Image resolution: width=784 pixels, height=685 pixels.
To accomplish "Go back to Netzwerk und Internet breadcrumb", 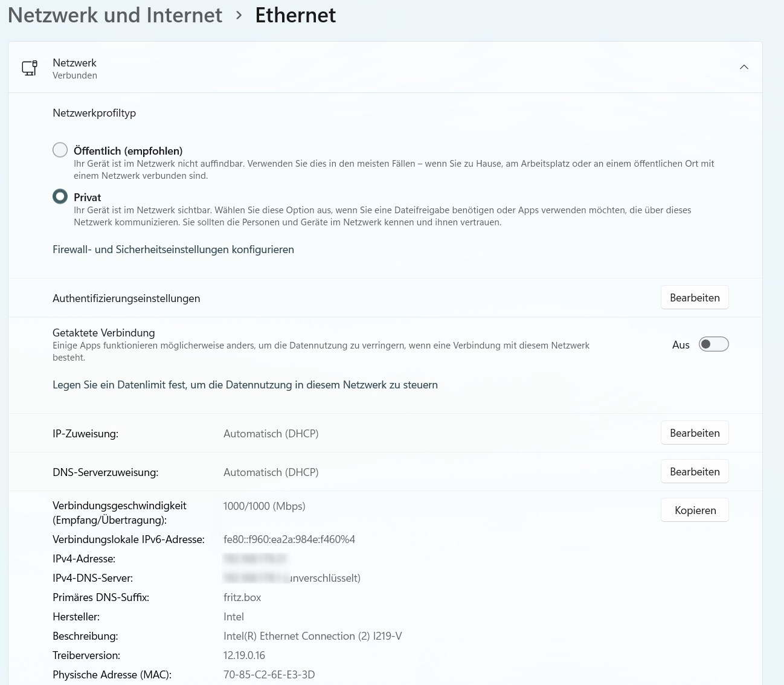I will (x=115, y=15).
